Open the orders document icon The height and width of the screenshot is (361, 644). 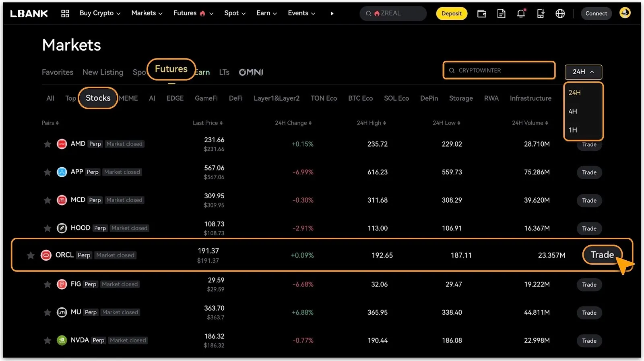[501, 14]
